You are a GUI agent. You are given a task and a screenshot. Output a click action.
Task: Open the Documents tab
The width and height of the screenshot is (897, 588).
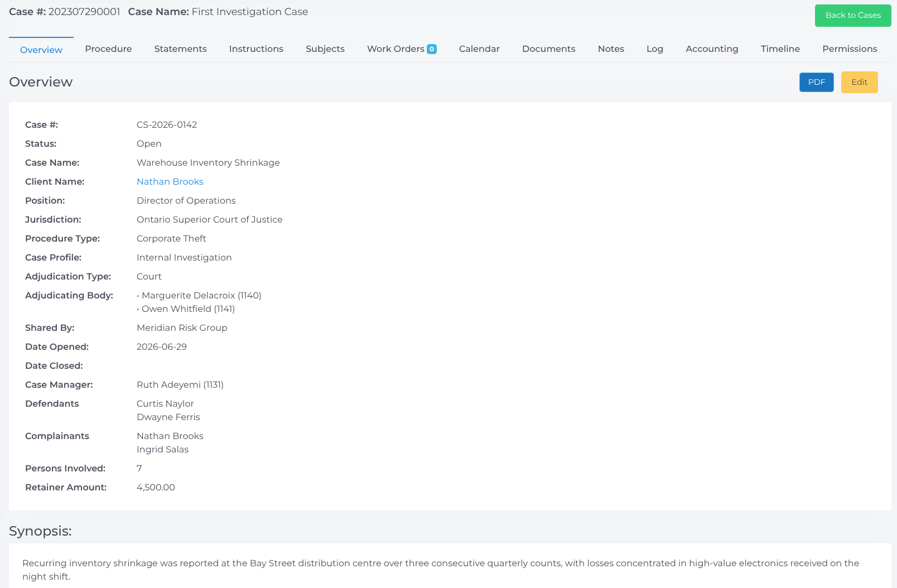pyautogui.click(x=549, y=49)
